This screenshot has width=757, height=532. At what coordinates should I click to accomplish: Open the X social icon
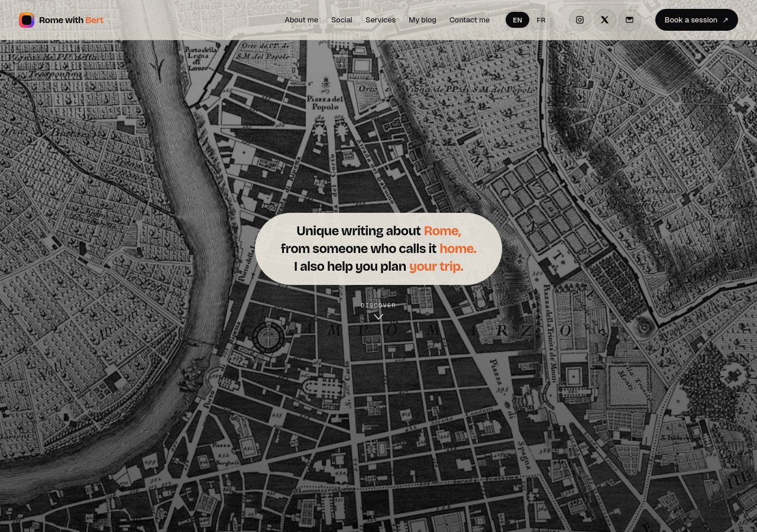tap(604, 20)
